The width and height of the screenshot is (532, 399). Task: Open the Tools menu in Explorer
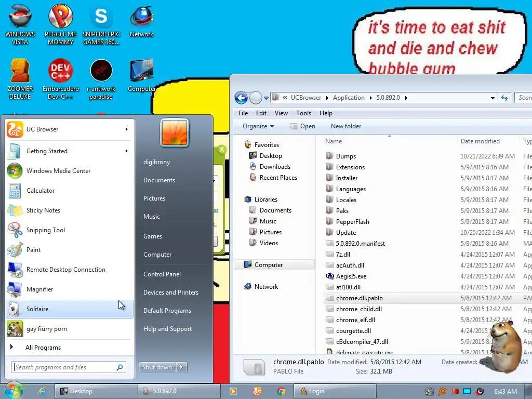(x=303, y=113)
